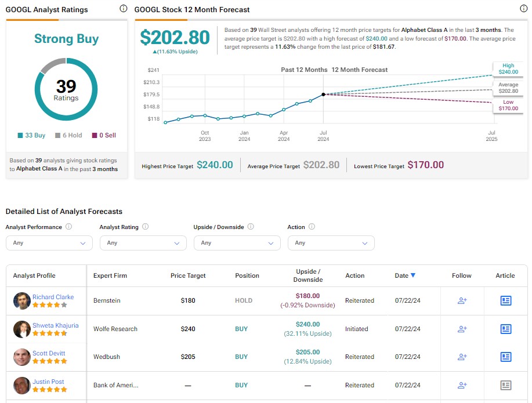View the Wedbush article icon
The width and height of the screenshot is (532, 403).
[505, 357]
